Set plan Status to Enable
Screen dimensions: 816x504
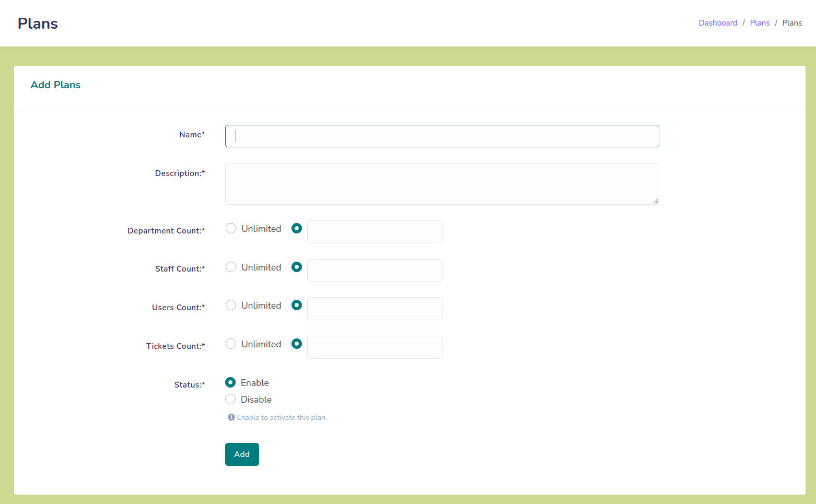click(230, 383)
